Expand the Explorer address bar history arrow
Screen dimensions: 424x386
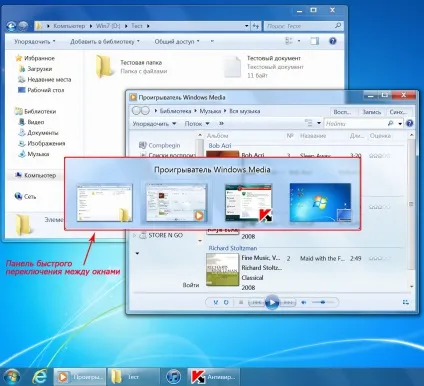[x=247, y=26]
